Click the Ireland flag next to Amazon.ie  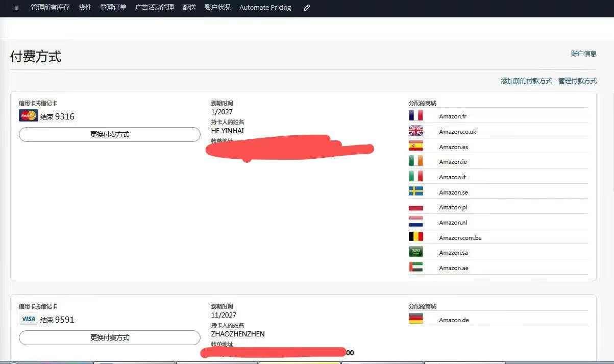pos(416,161)
